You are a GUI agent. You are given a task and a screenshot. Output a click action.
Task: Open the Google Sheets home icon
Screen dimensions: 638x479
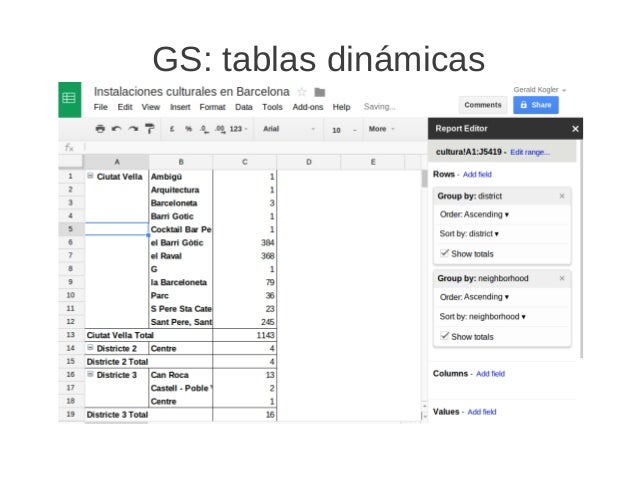pos(70,100)
